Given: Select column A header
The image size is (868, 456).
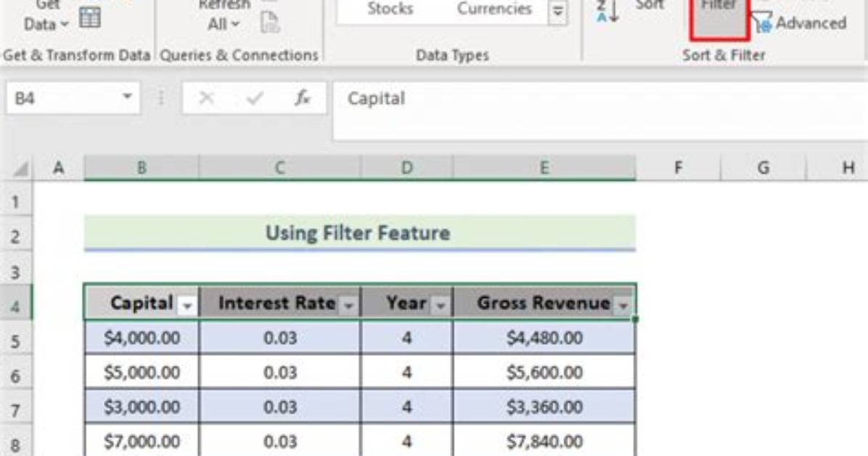Looking at the screenshot, I should coord(59,168).
